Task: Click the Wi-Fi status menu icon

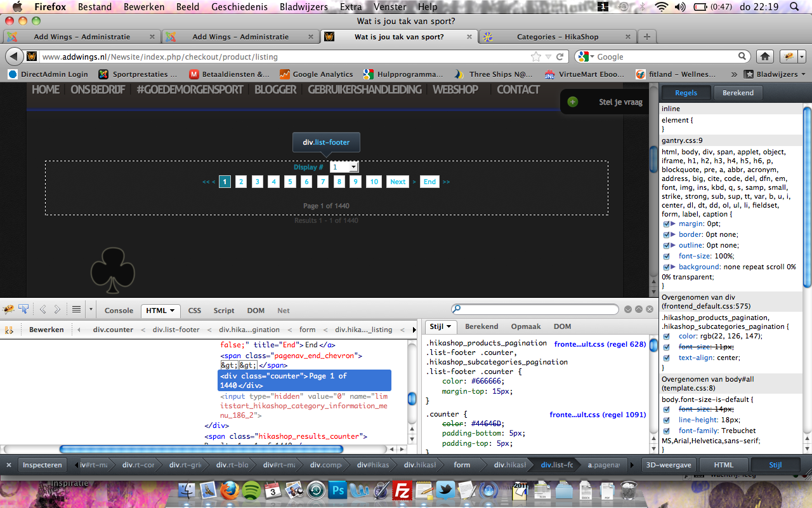Action: point(662,7)
